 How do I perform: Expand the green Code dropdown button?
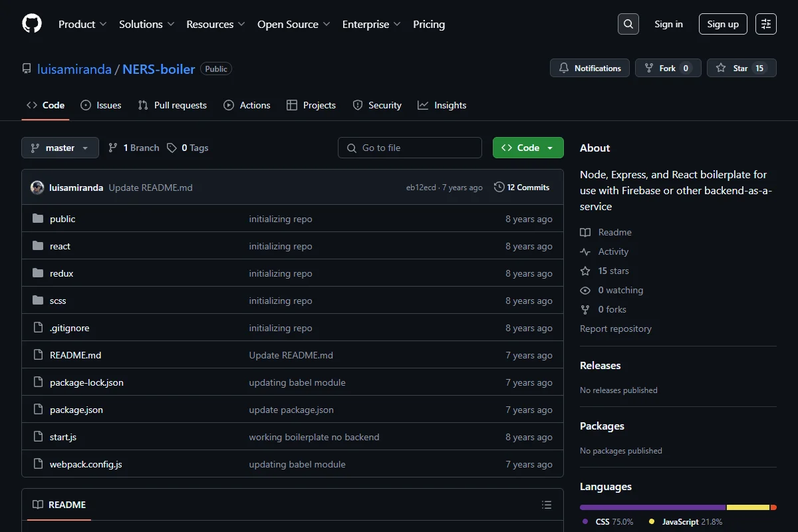[528, 148]
